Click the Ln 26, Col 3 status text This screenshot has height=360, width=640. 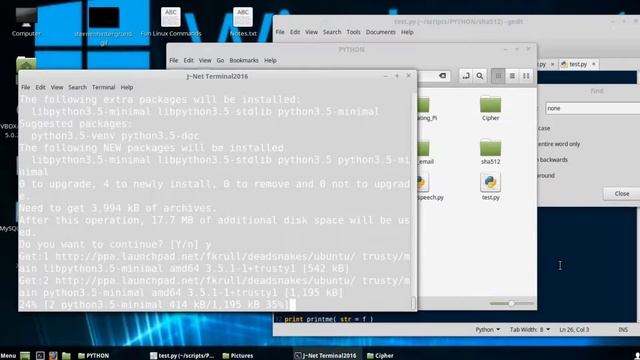coord(574,329)
